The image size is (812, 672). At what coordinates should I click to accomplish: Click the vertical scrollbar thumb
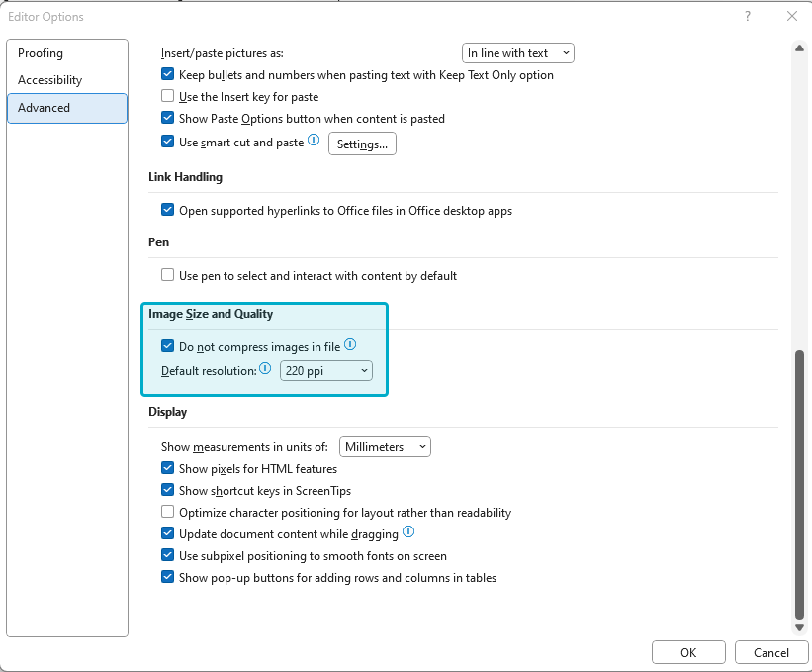pos(799,484)
